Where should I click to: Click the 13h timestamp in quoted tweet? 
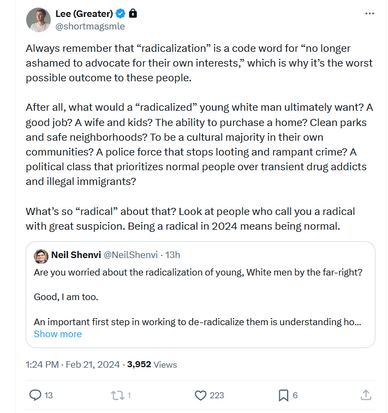pyautogui.click(x=173, y=255)
